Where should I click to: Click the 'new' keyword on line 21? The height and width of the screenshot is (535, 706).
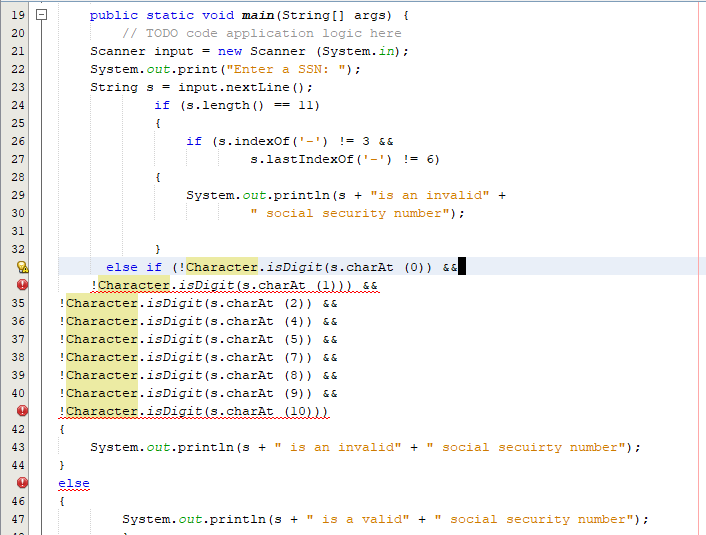pos(230,51)
